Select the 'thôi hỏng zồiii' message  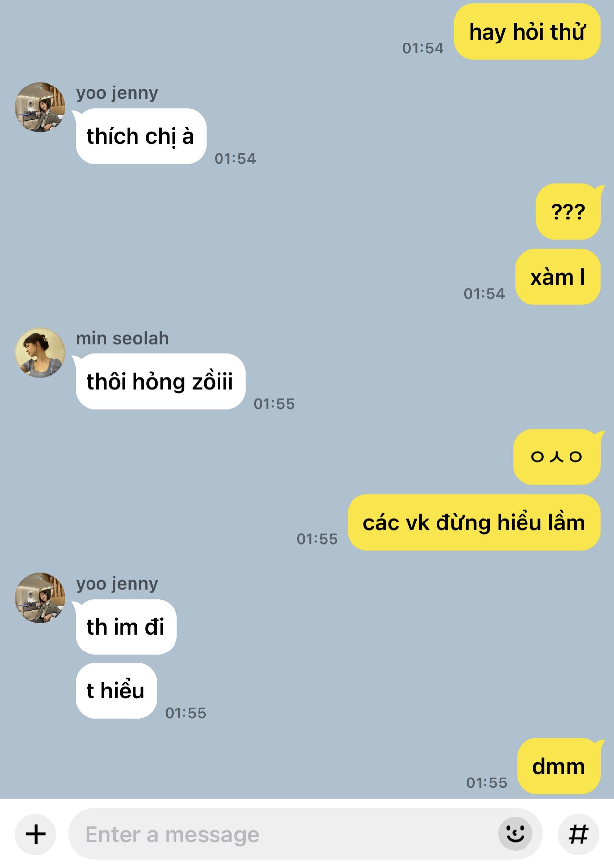click(160, 382)
